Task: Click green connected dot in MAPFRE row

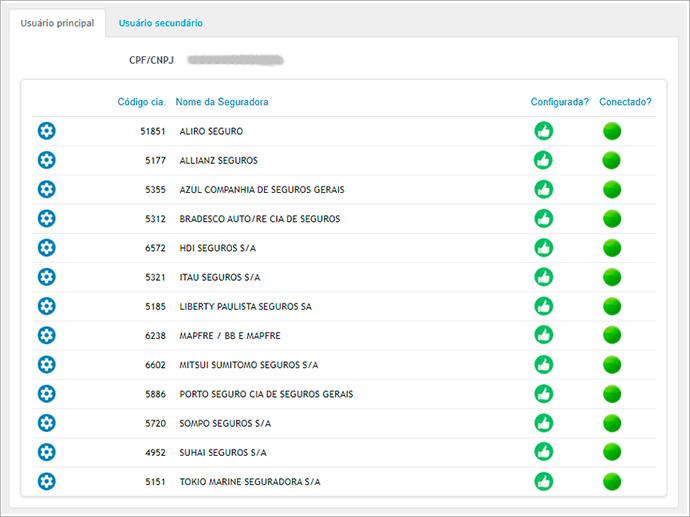Action: click(612, 335)
